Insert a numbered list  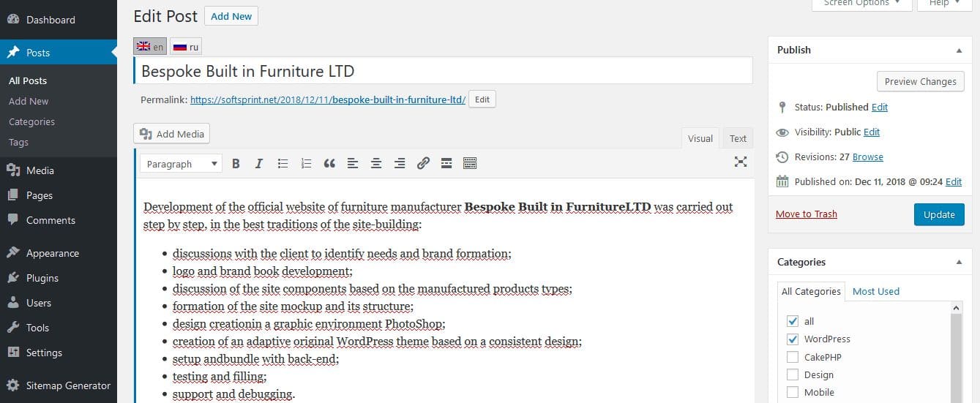[x=306, y=164]
